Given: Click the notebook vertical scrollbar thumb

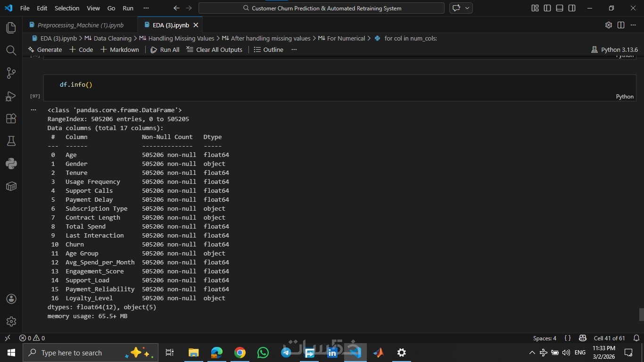Looking at the screenshot, I should click(x=641, y=314).
